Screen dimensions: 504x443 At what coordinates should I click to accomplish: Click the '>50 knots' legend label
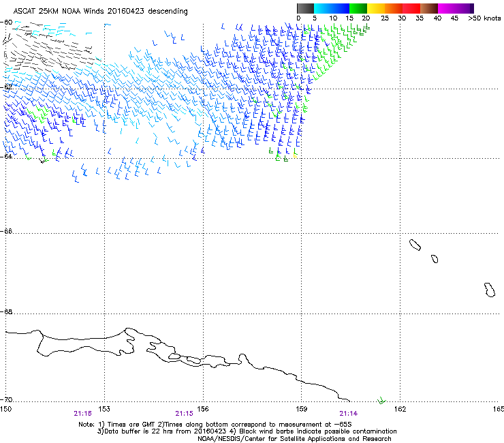tap(484, 18)
